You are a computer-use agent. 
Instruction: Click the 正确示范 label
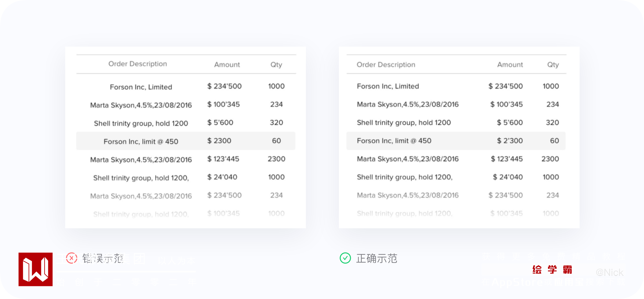[376, 259]
